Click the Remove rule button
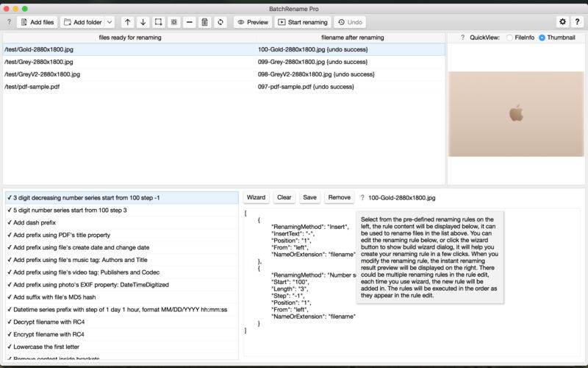The height and width of the screenshot is (368, 588). (340, 197)
